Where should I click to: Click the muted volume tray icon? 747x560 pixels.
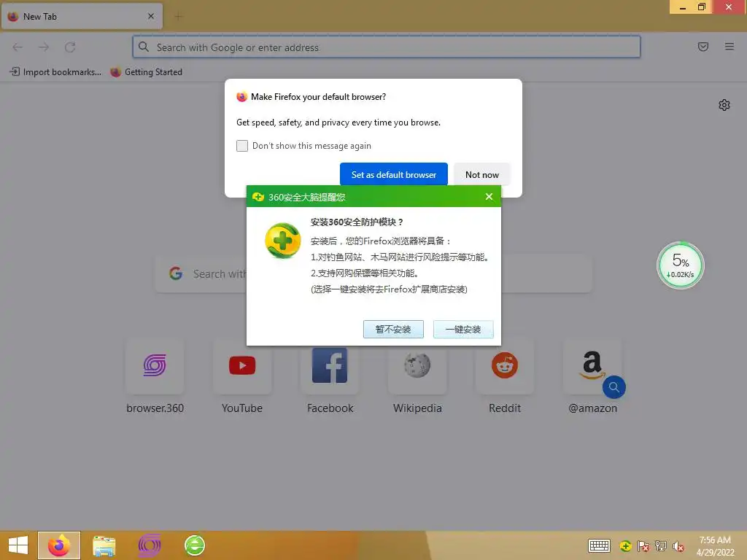(678, 546)
